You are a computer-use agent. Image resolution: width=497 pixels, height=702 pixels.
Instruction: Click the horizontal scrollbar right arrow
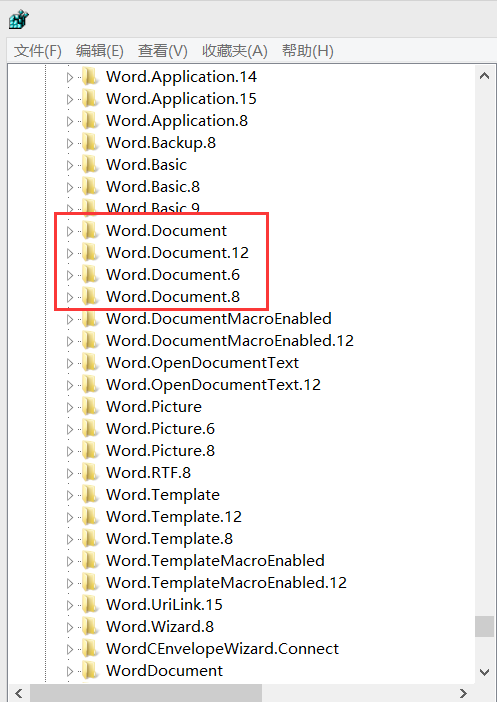tap(463, 693)
